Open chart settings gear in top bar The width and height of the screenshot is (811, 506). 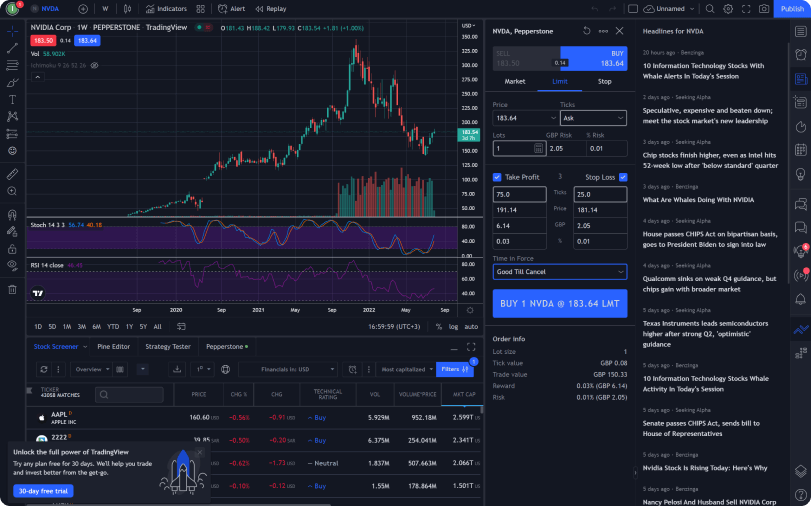(x=728, y=9)
